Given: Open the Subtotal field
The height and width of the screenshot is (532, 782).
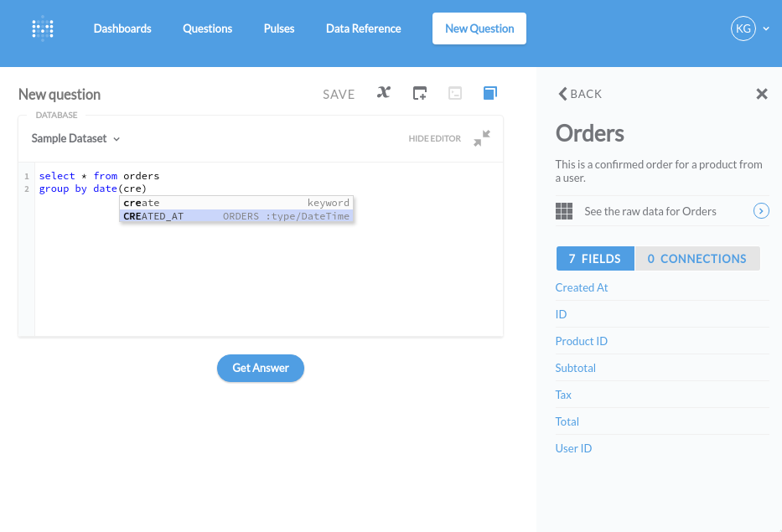Looking at the screenshot, I should pyautogui.click(x=576, y=368).
